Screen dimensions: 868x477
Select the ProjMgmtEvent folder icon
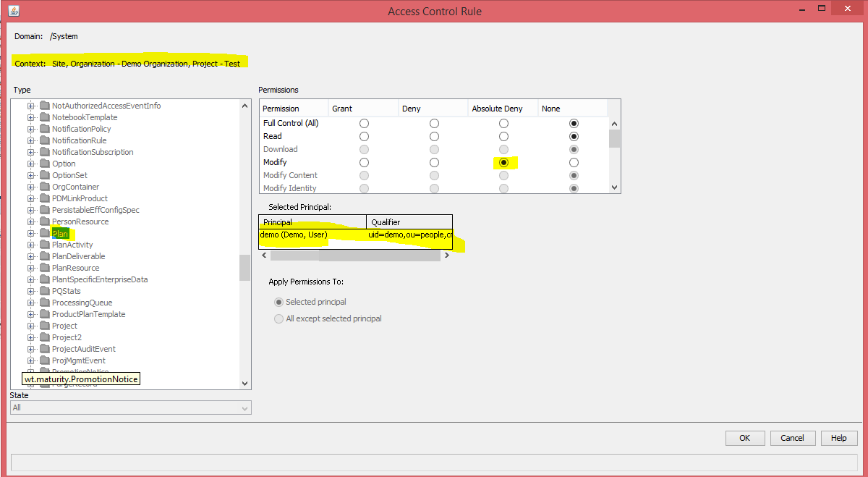coord(45,360)
